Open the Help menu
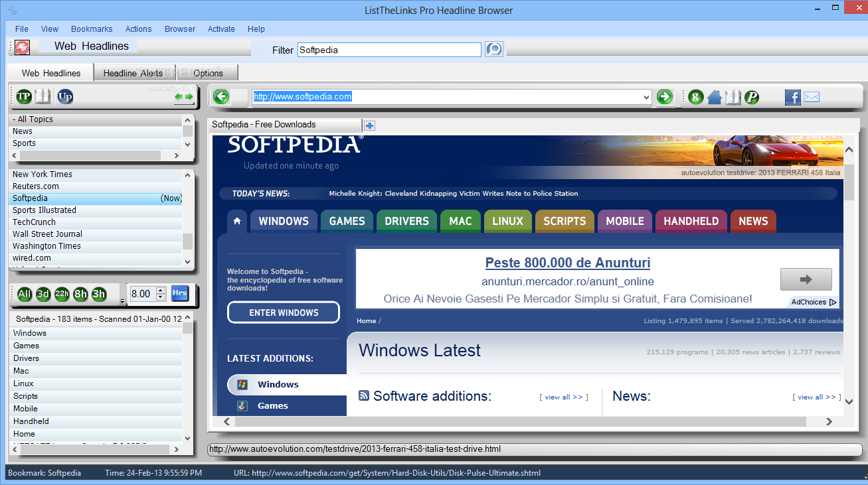The image size is (868, 485). [x=256, y=29]
